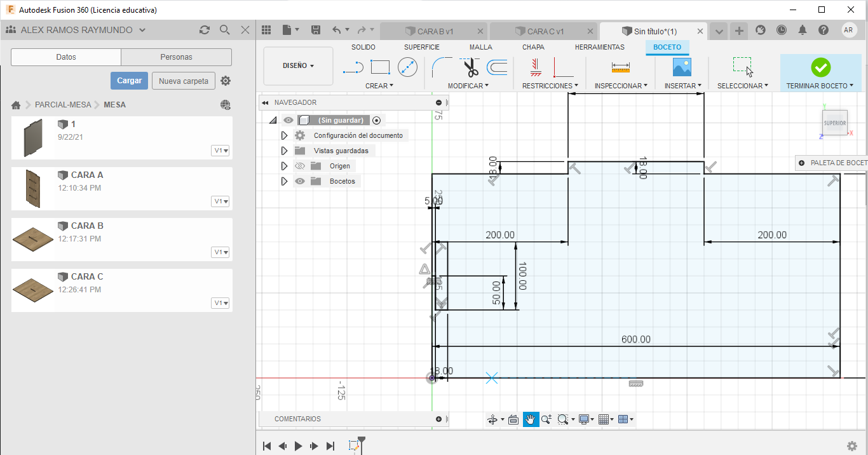The width and height of the screenshot is (868, 455).
Task: Toggle visibility of Origen folder
Action: [x=301, y=166]
